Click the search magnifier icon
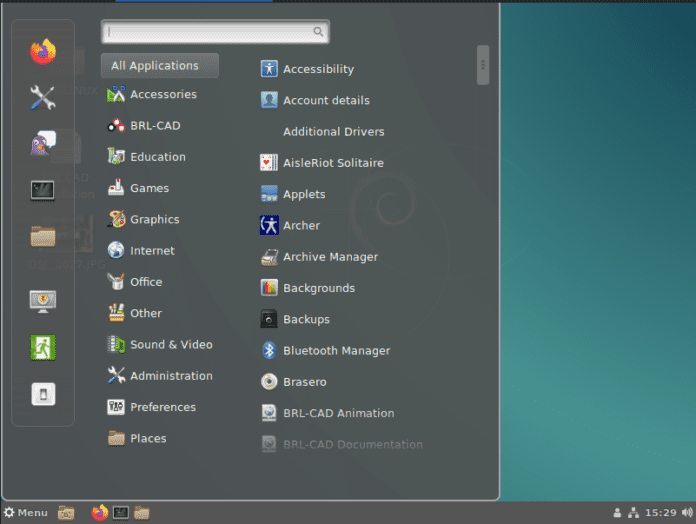The height and width of the screenshot is (524, 696). [318, 32]
